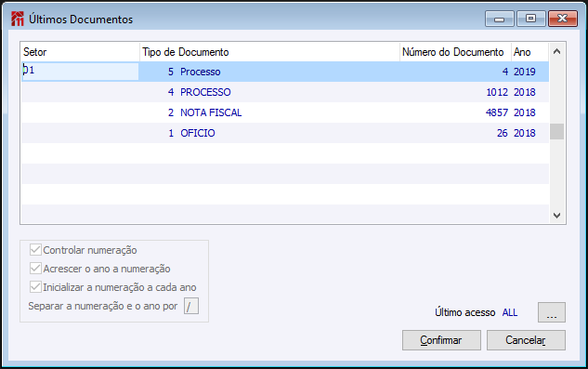Click the red application icon in title bar

(18, 19)
